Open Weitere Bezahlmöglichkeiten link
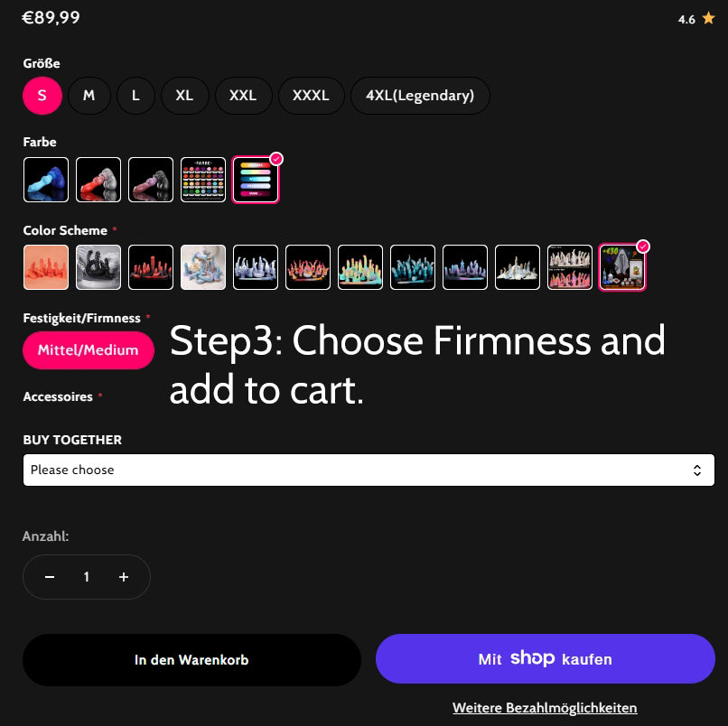The image size is (728, 726). (x=545, y=708)
